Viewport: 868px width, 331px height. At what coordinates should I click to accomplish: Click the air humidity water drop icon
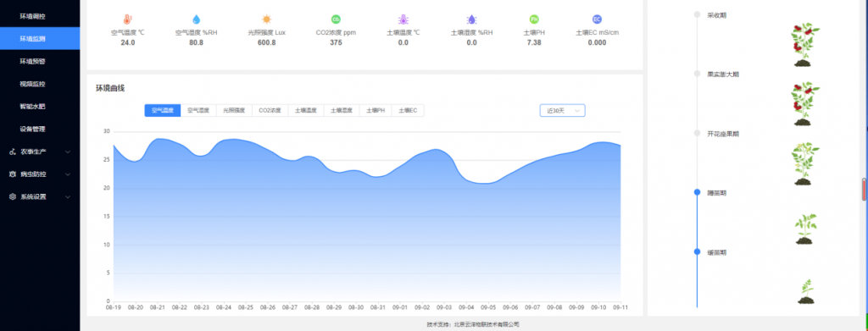196,19
